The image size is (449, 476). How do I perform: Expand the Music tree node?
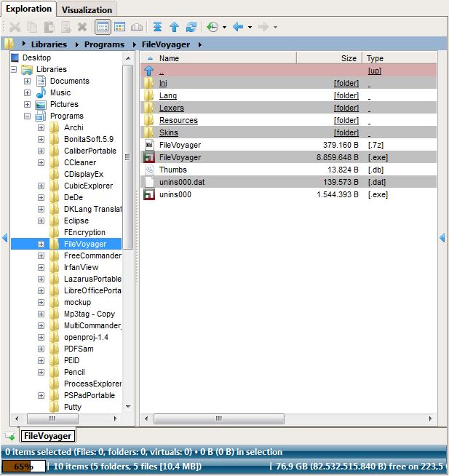pos(28,93)
